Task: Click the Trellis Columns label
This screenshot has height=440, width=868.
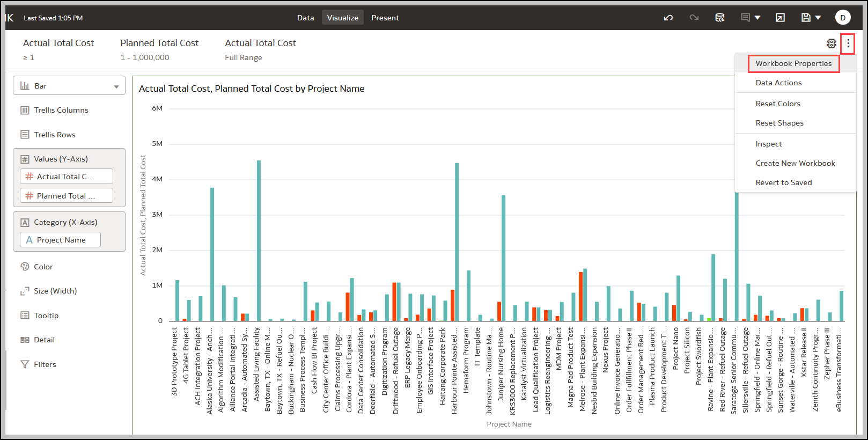Action: (61, 110)
